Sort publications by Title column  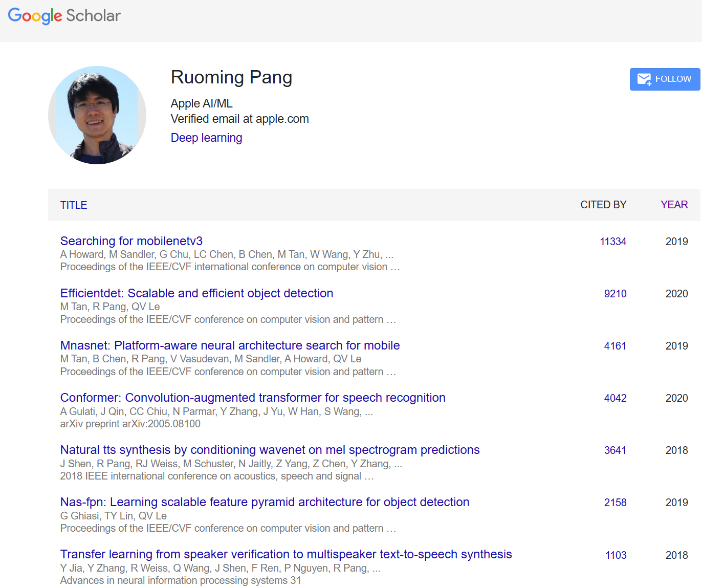pos(74,205)
